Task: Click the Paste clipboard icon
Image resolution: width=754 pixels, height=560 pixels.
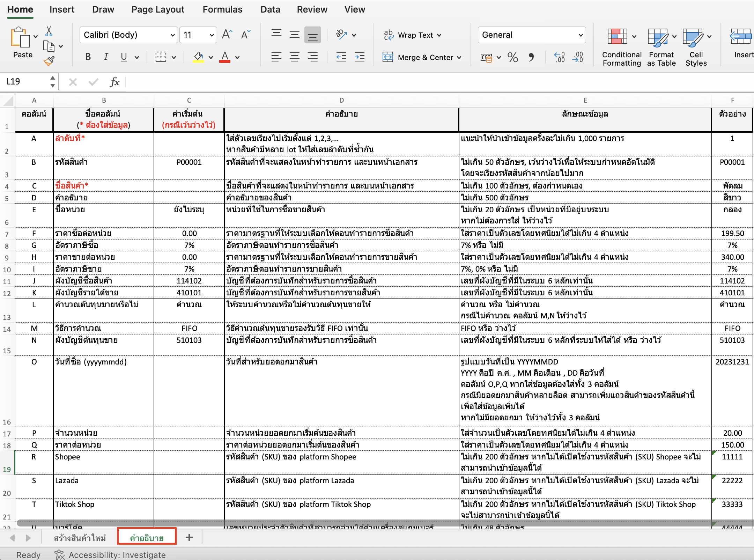Action: point(20,37)
